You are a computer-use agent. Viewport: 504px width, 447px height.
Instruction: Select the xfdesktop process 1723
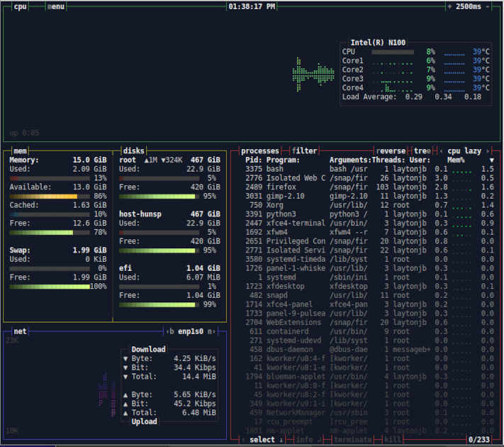[x=365, y=286]
